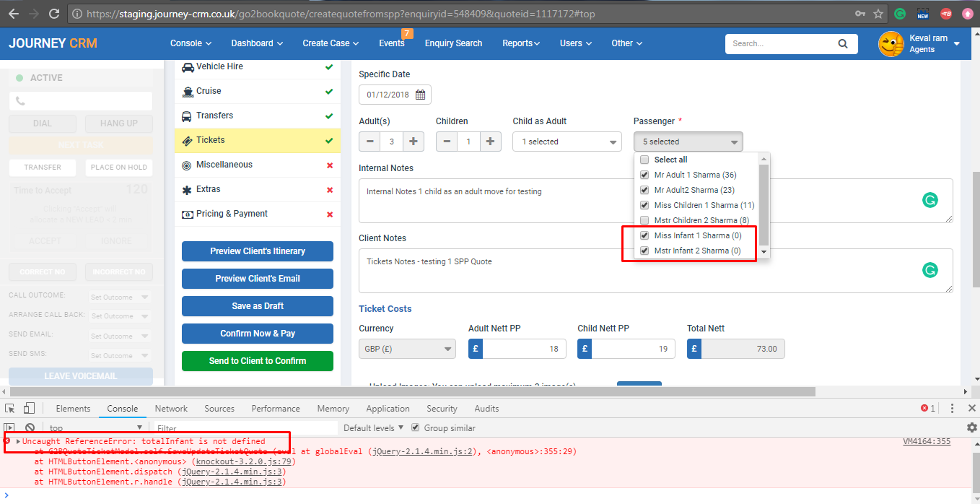
Task: Toggle the Group similar checkbox
Action: click(415, 427)
